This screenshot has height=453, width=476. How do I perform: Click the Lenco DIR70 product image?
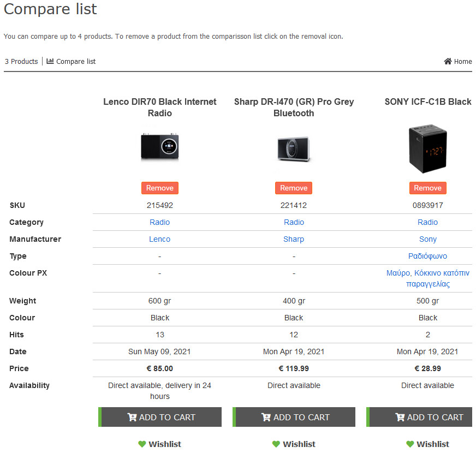160,146
